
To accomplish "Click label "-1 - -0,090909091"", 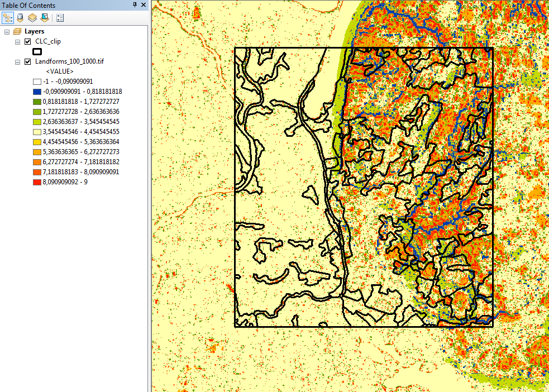I will (68, 82).
